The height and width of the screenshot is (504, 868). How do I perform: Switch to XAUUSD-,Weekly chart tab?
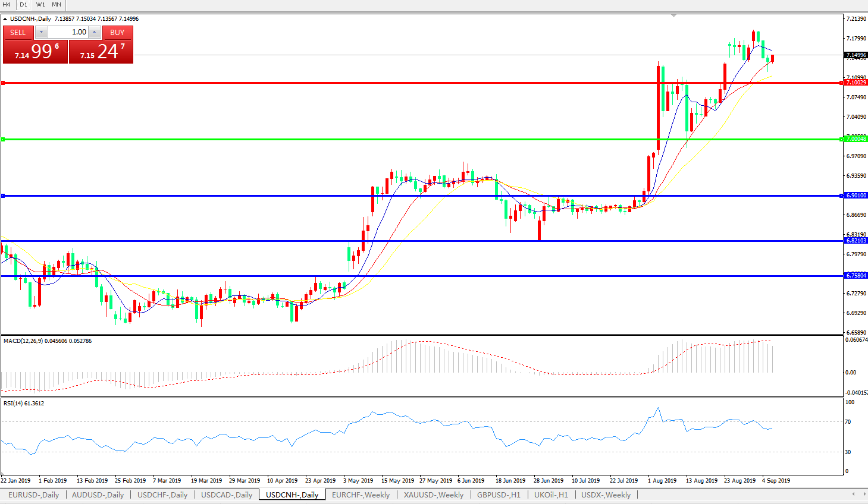pyautogui.click(x=433, y=494)
